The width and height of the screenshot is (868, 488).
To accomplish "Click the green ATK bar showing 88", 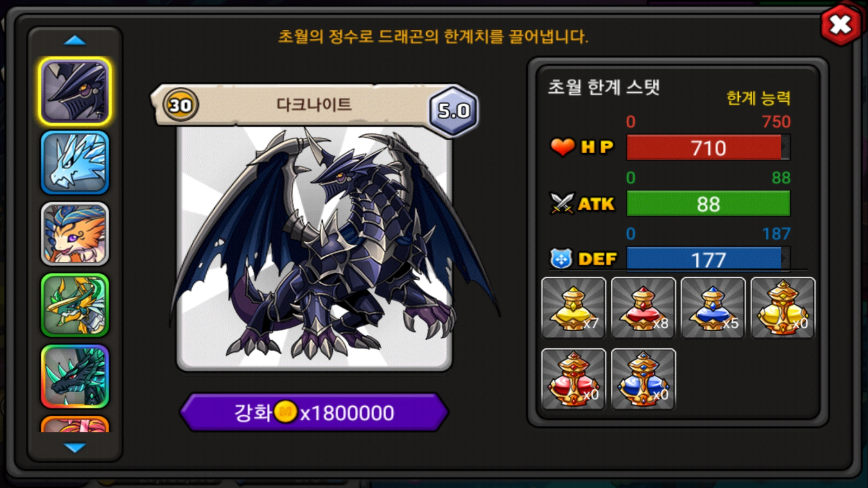I will [708, 203].
